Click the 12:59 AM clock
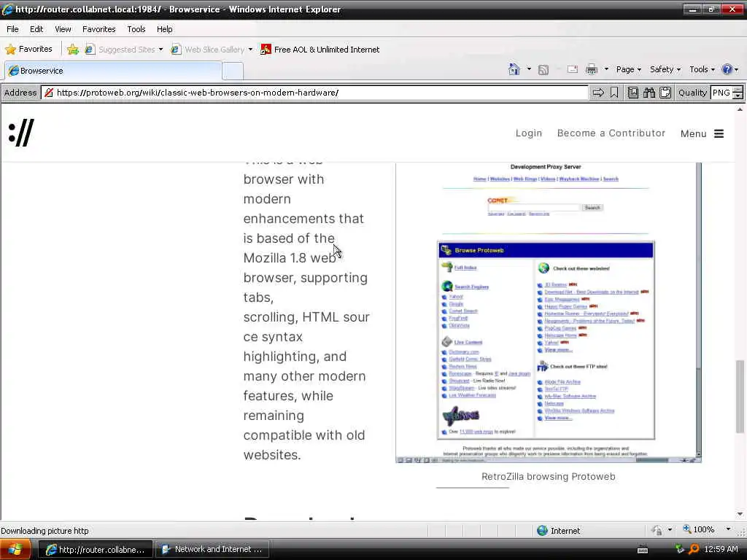 (721, 550)
